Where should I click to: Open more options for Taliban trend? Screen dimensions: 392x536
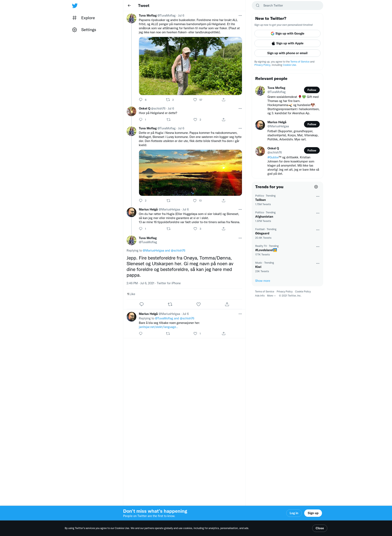point(318,196)
